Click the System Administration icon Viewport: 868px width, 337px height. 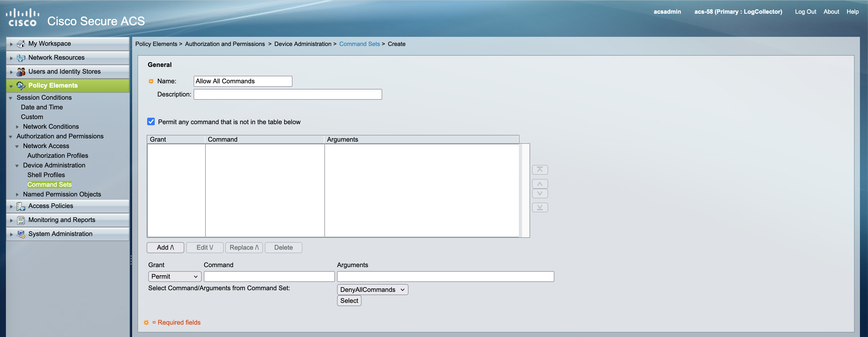coord(21,234)
